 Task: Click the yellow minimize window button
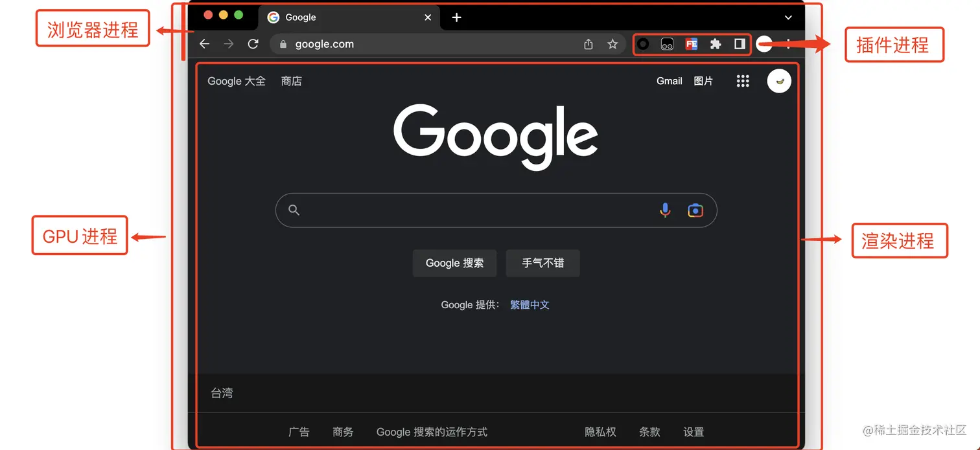click(224, 15)
